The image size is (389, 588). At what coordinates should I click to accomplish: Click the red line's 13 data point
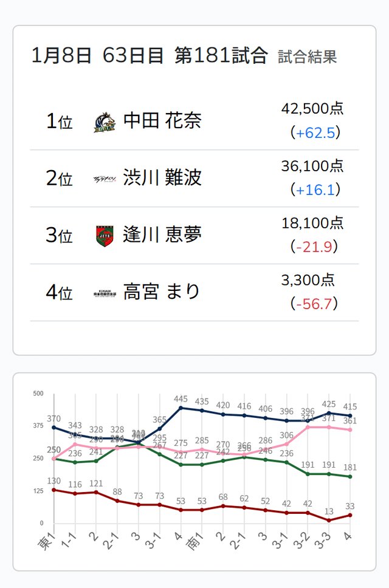(x=329, y=520)
